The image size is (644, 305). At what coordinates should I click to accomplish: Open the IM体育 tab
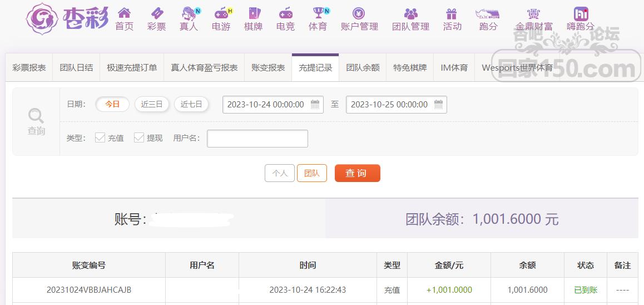(x=454, y=68)
